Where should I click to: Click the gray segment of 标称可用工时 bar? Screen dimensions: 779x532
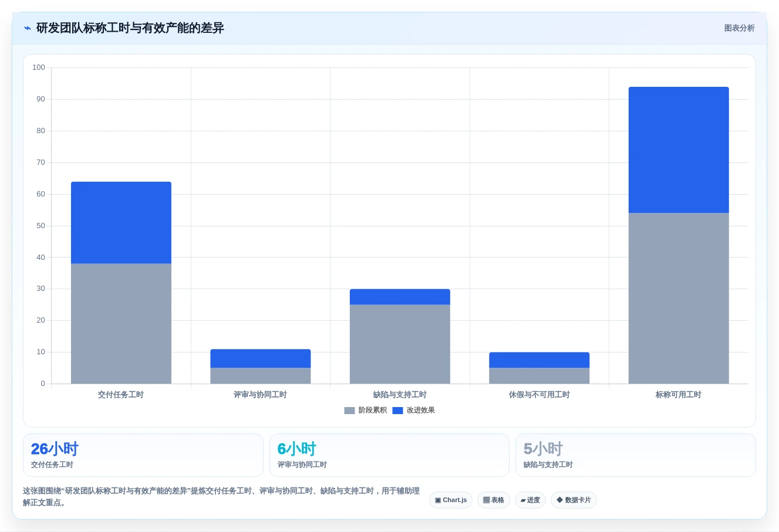[679, 299]
